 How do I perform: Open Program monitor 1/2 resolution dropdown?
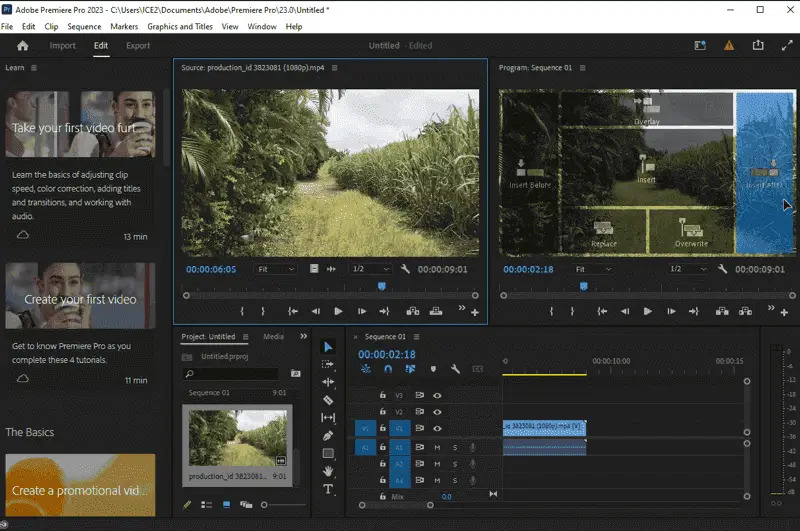point(688,269)
